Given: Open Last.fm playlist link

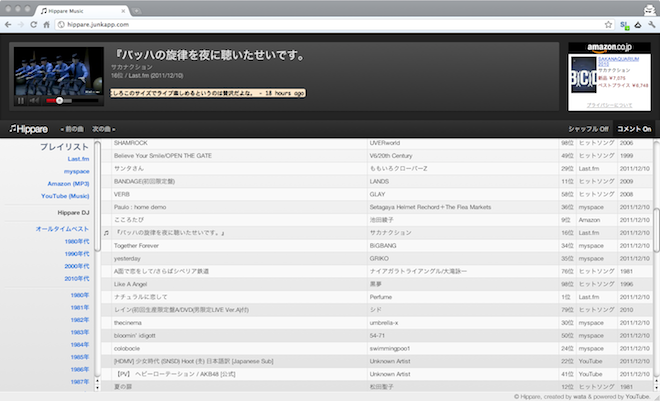Looking at the screenshot, I should coord(78,159).
